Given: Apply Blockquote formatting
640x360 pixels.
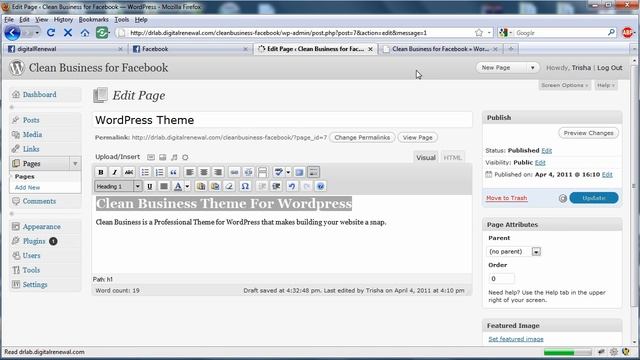Looking at the screenshot, I should [173, 172].
